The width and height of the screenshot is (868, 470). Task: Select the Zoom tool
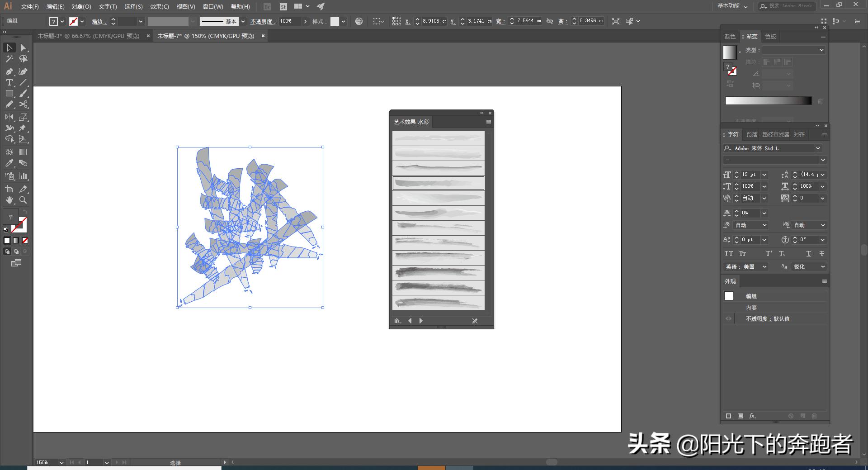23,200
